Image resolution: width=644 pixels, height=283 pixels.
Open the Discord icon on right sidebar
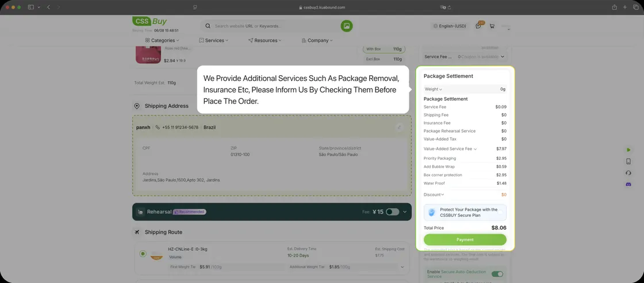(x=628, y=185)
